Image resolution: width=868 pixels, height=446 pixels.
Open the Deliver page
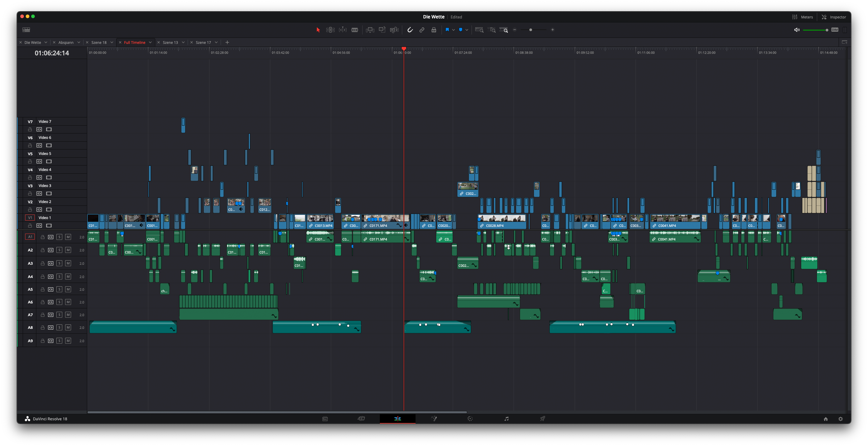click(x=542, y=419)
